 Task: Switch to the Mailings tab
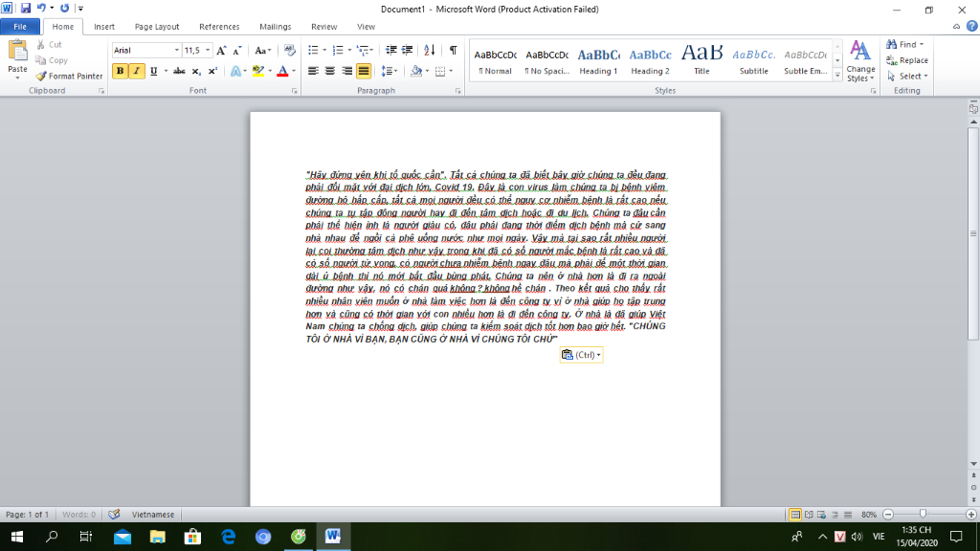275,27
